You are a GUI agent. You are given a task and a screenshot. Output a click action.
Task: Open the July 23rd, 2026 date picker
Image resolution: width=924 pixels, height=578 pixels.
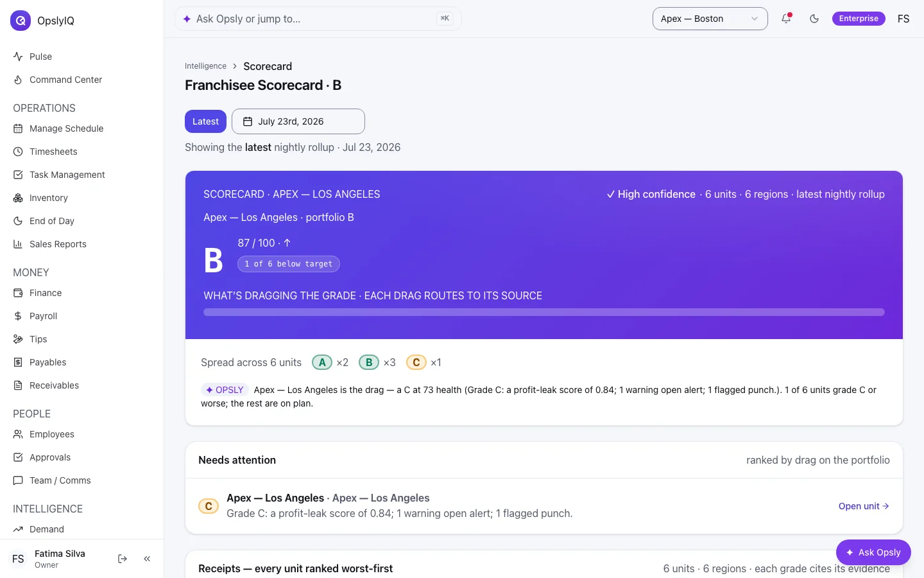point(298,121)
